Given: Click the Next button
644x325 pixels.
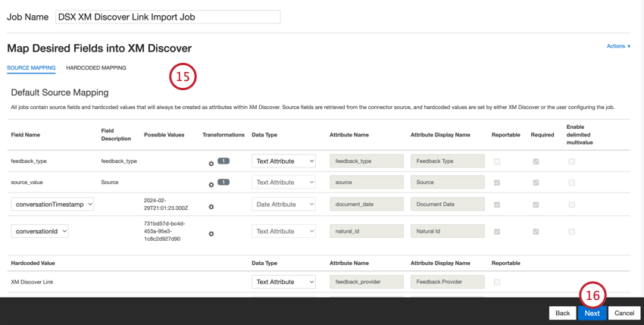Looking at the screenshot, I should pos(592,313).
